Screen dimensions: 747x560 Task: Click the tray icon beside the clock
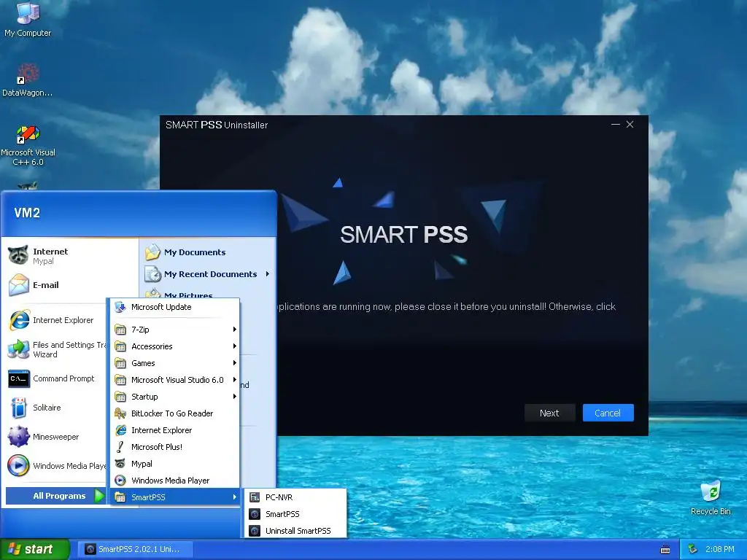(693, 549)
